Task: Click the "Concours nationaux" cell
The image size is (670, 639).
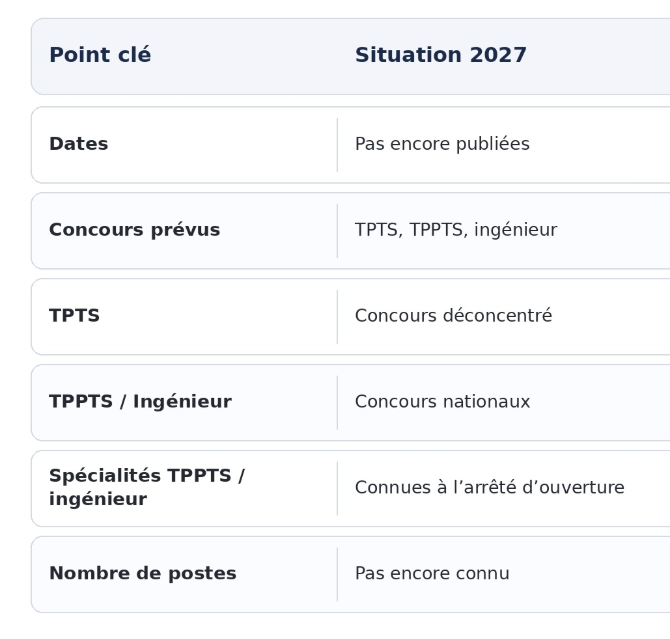Action: coord(442,402)
